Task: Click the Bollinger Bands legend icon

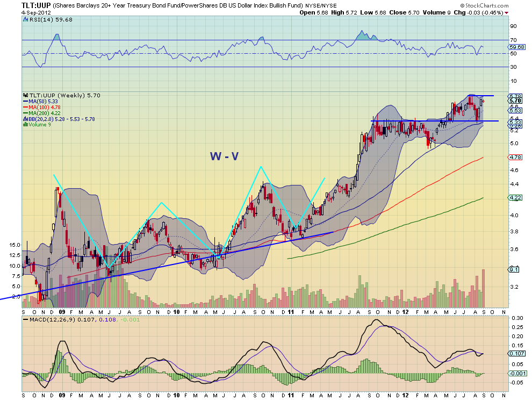Action: (x=25, y=119)
